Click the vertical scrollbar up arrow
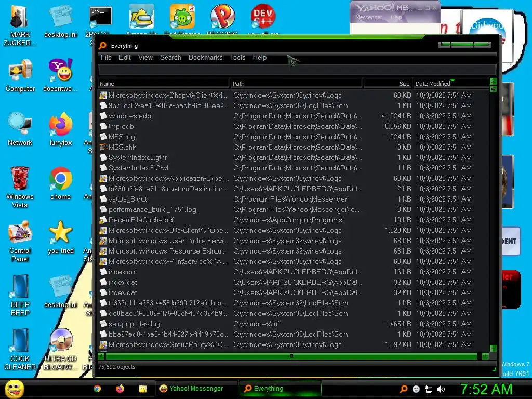 coord(494,82)
